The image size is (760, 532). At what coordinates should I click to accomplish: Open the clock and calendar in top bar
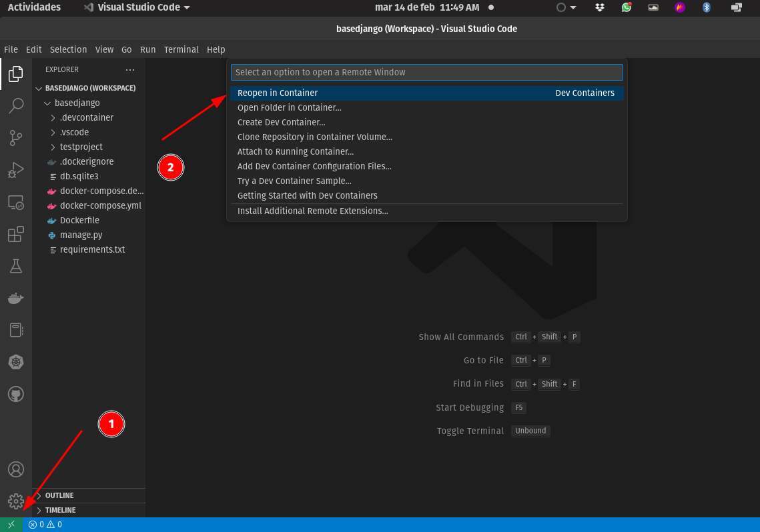[x=427, y=7]
